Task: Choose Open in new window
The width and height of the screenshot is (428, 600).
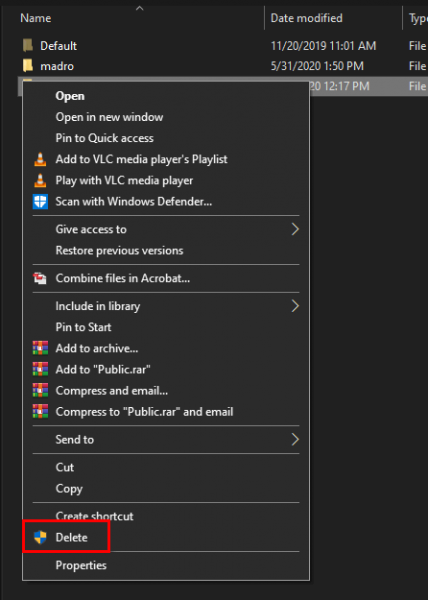Action: [x=109, y=117]
